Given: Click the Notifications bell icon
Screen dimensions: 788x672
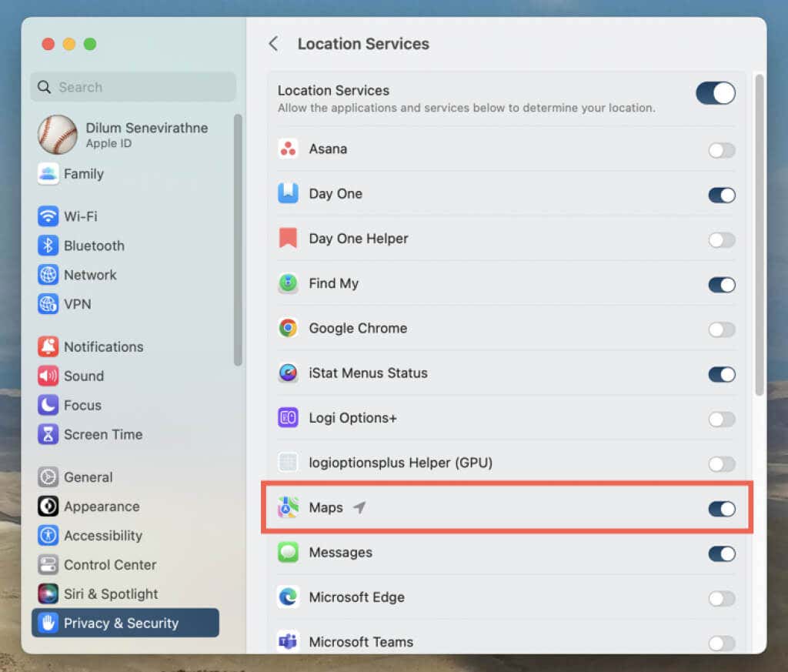Looking at the screenshot, I should click(x=48, y=347).
